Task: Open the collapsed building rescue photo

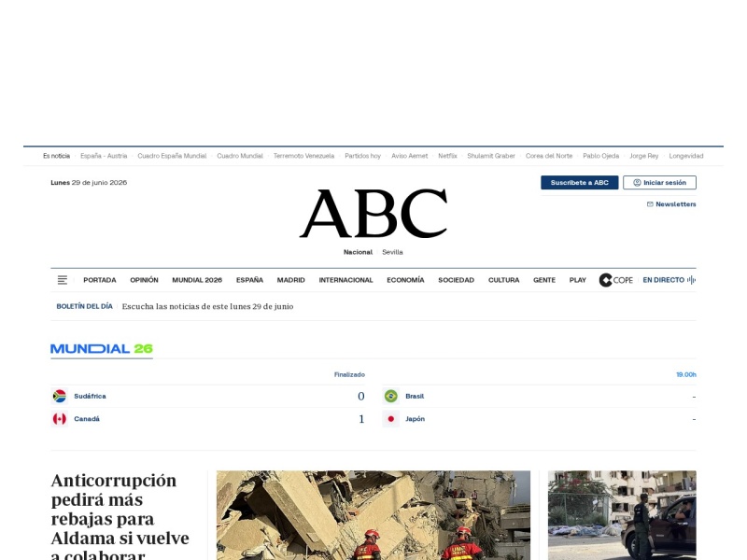Action: [x=373, y=515]
